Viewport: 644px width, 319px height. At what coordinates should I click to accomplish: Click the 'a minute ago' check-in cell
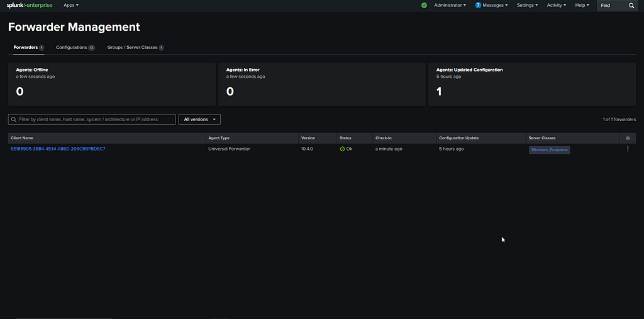389,149
